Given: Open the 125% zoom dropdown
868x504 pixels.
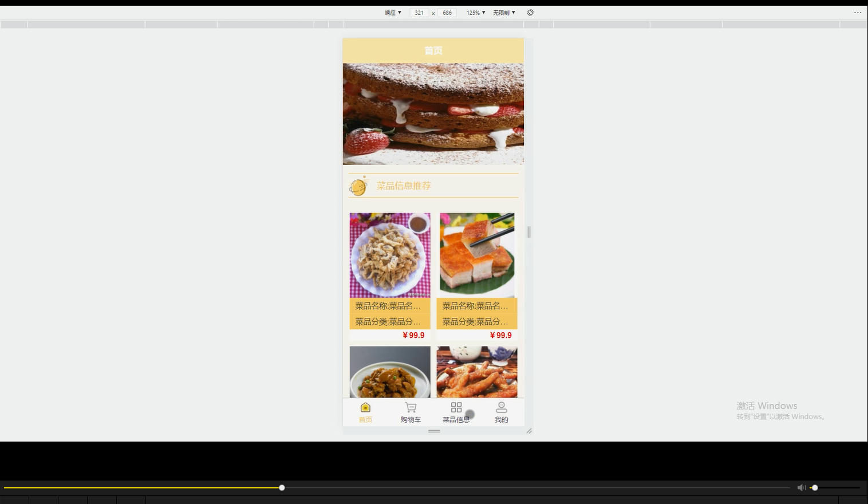Looking at the screenshot, I should (x=476, y=13).
